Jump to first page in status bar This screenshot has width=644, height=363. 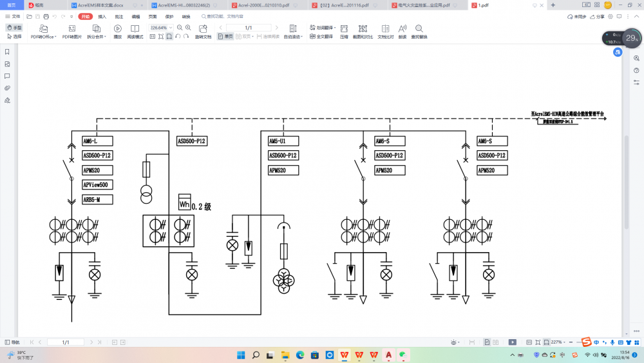pos(32,342)
